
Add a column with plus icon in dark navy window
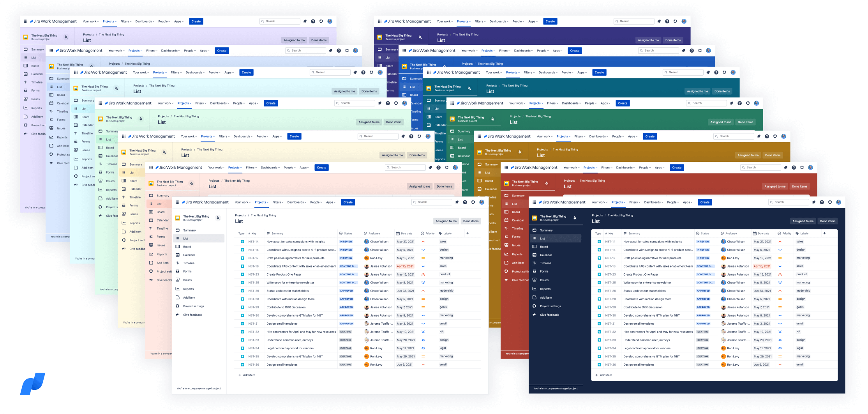(x=824, y=234)
